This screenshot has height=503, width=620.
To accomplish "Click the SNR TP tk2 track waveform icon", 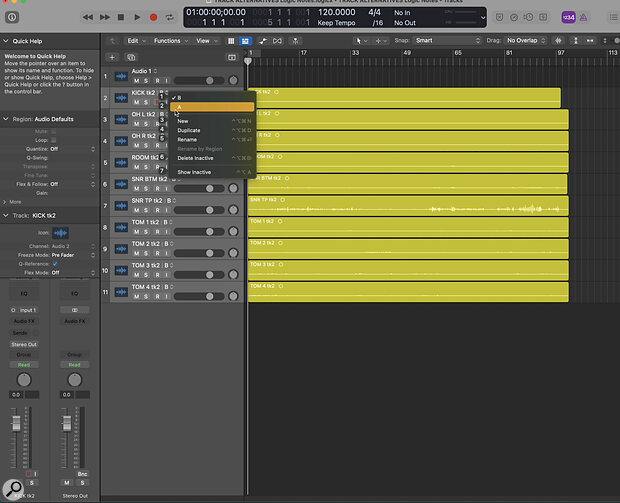I will (121, 206).
